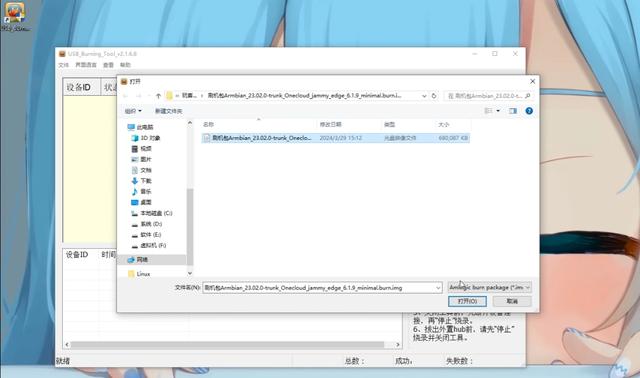Open the 音乐 folder in the sidebar
The width and height of the screenshot is (640, 378).
[x=141, y=191]
